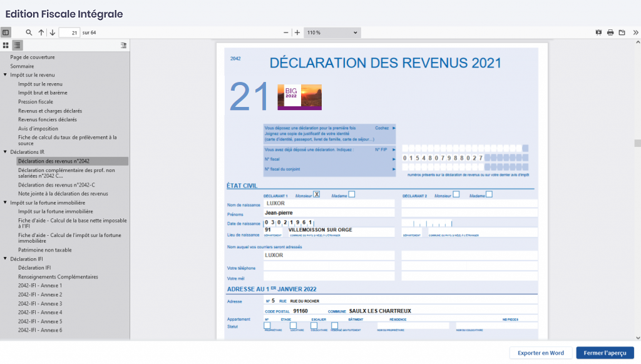The image size is (641, 364).
Task: Open the 110 % zoom level dropdown
Action: pyautogui.click(x=332, y=33)
